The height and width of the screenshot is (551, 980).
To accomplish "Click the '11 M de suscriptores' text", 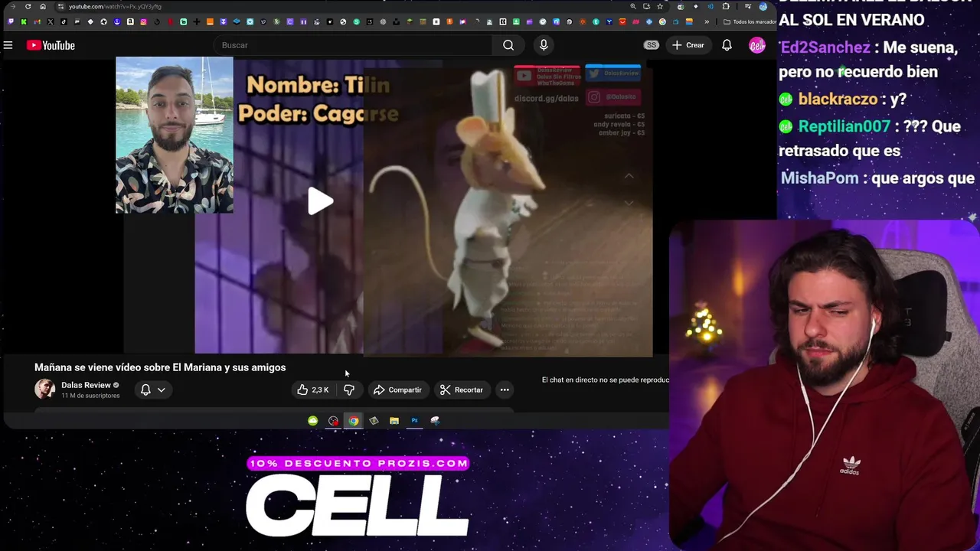I will (90, 396).
